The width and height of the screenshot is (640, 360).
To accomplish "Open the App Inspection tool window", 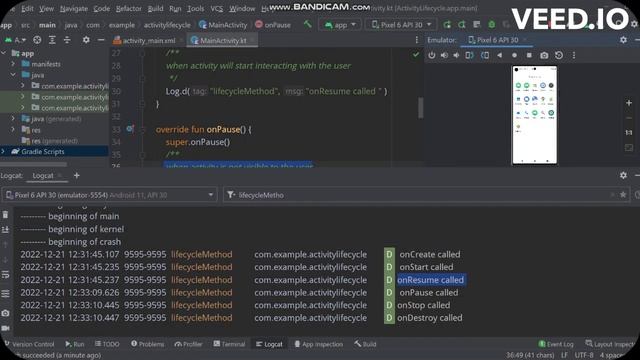I will point(319,344).
